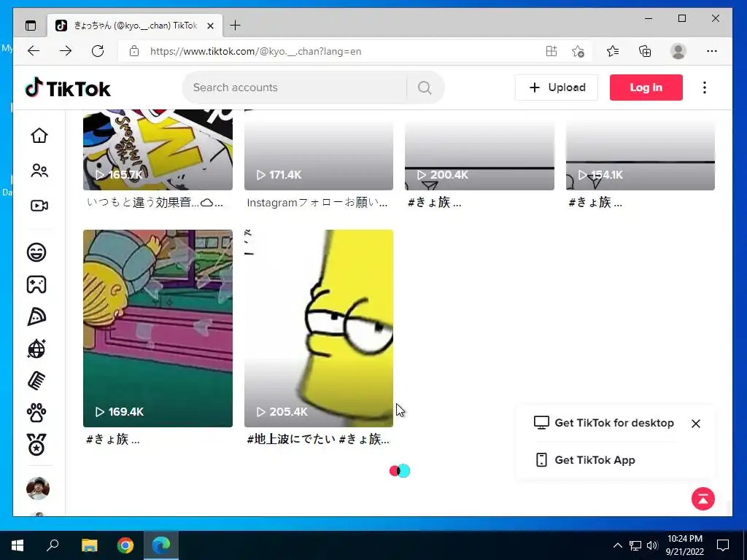Open the Edge profile avatar

(678, 51)
